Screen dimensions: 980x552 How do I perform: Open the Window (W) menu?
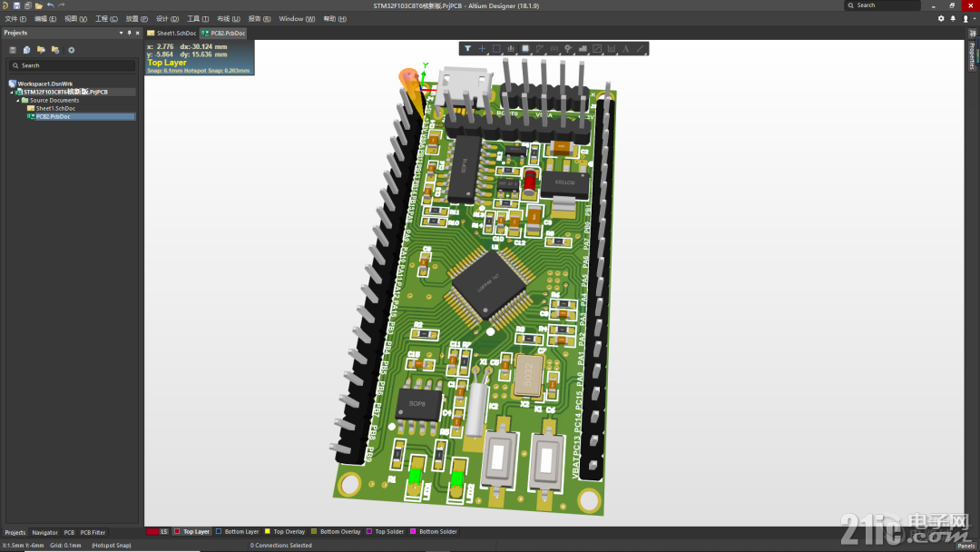(x=297, y=19)
